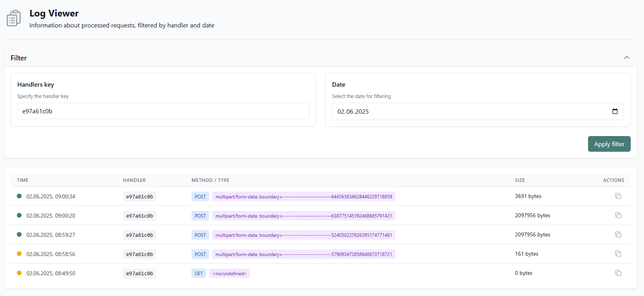Click the <no/undefined> type badge
The height and width of the screenshot is (296, 644).
coord(230,273)
